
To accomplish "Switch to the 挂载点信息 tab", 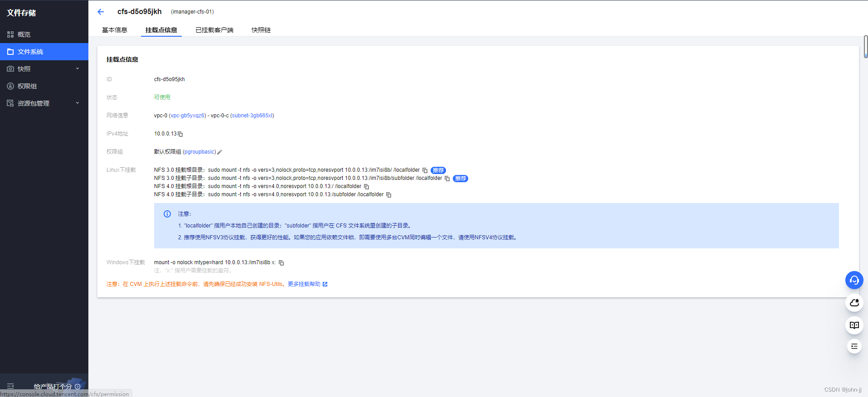I will pos(161,30).
